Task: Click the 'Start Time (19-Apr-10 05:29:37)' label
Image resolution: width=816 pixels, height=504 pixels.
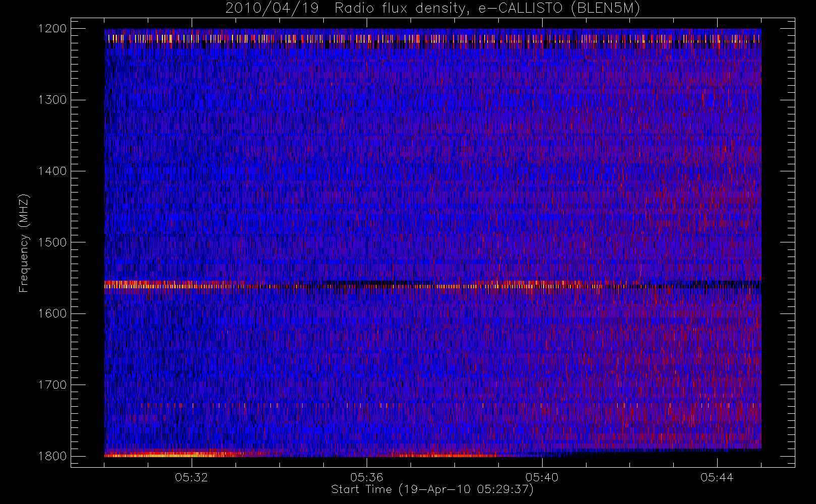Action: pyautogui.click(x=432, y=489)
